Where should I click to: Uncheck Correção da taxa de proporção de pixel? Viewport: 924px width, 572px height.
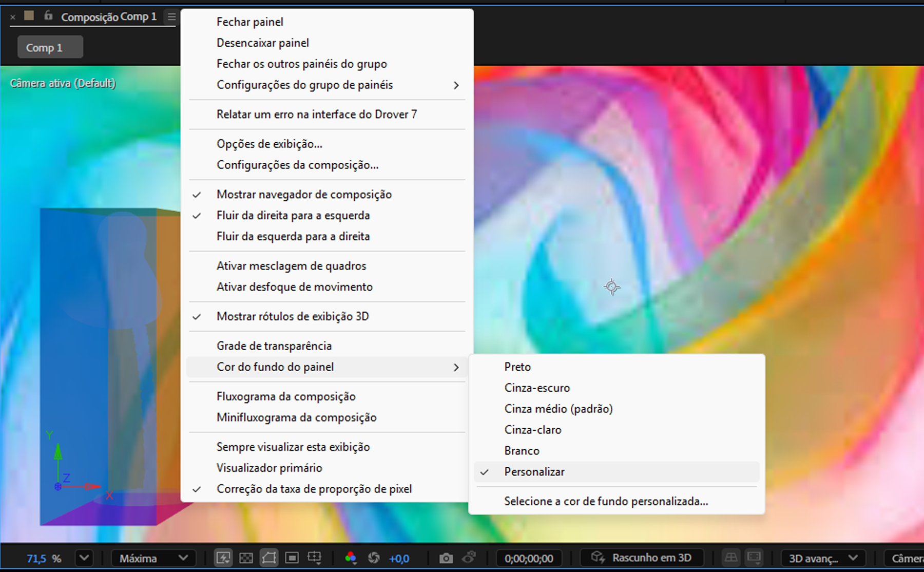pos(314,489)
